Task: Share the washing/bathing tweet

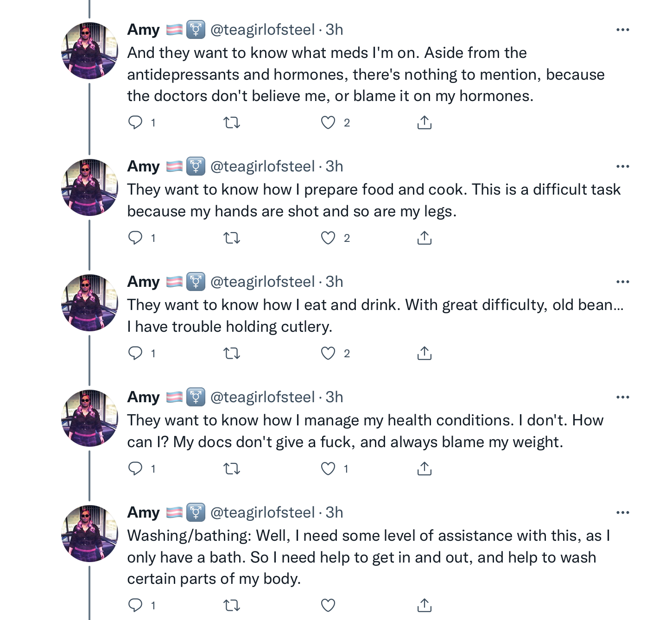Action: point(424,605)
